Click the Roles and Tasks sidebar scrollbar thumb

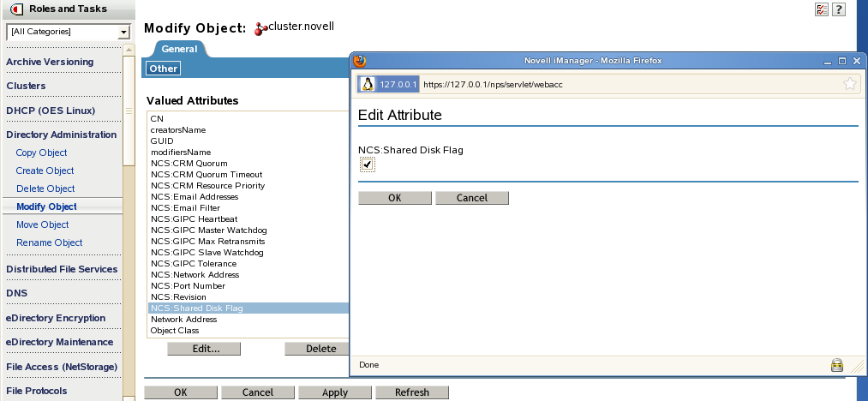(x=129, y=111)
